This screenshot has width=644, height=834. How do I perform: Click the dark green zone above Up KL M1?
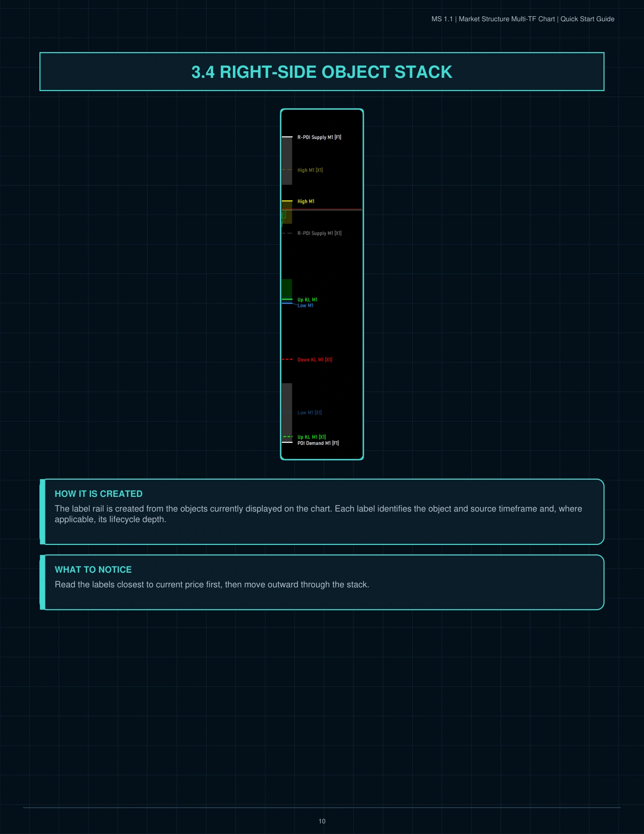(x=287, y=289)
